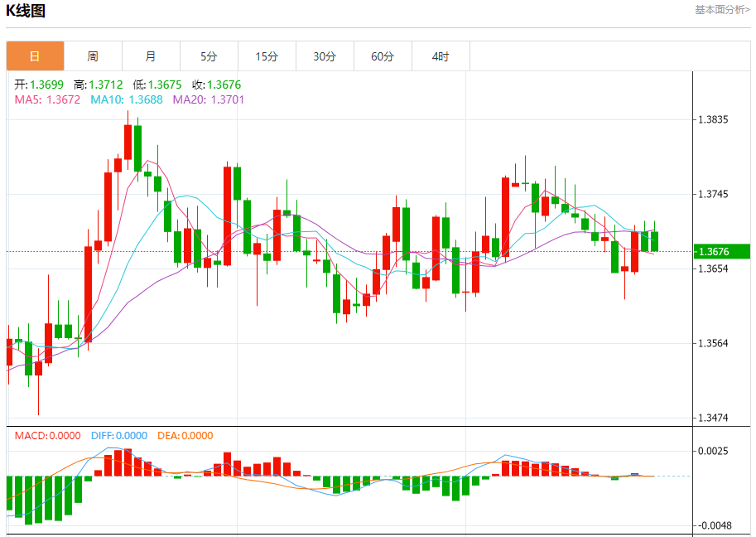
Task: Click the MACD:0.0000 indicator label
Action: coord(47,436)
